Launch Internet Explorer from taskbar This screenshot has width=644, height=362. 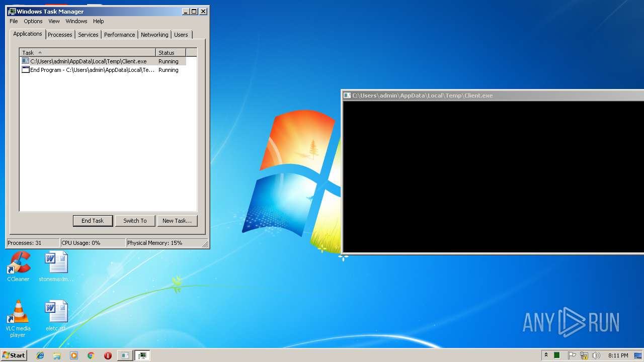(40, 355)
